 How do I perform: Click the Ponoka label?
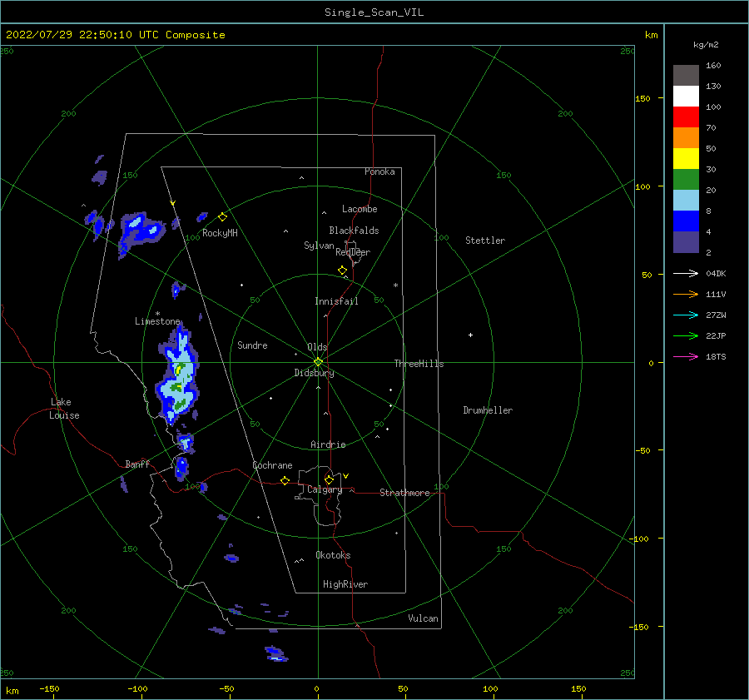coord(379,172)
